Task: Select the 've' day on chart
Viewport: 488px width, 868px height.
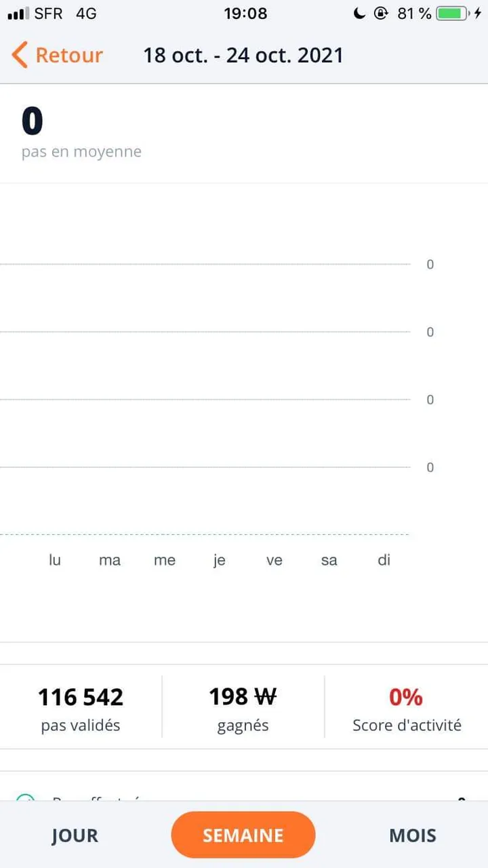Action: click(274, 560)
